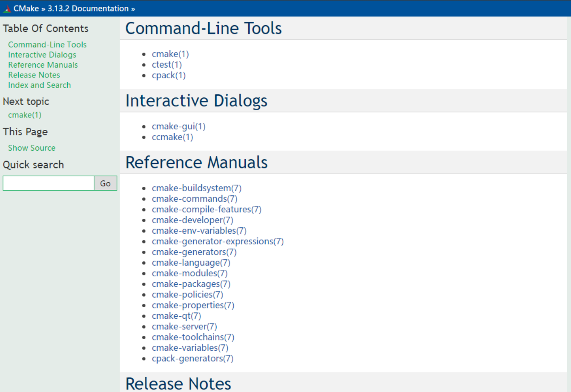Image resolution: width=571 pixels, height=392 pixels.
Task: Click the CMake logo icon
Action: tap(8, 8)
